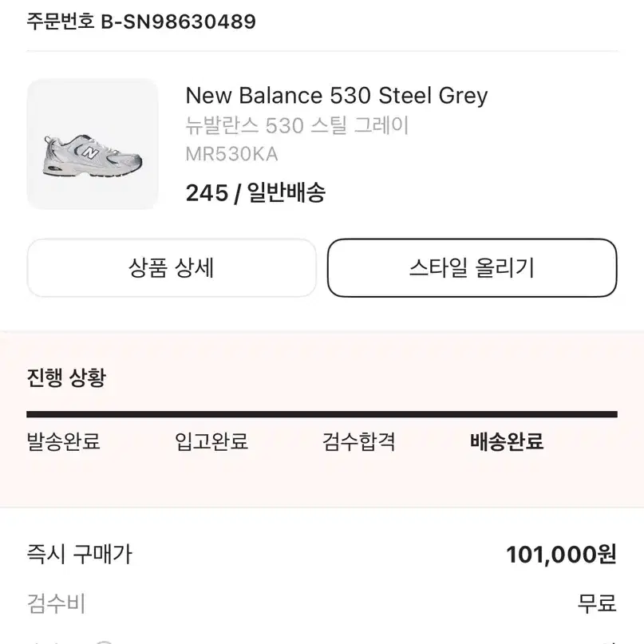Select the bold 배송완료 progress step
The image size is (644, 644).
pyautogui.click(x=507, y=442)
